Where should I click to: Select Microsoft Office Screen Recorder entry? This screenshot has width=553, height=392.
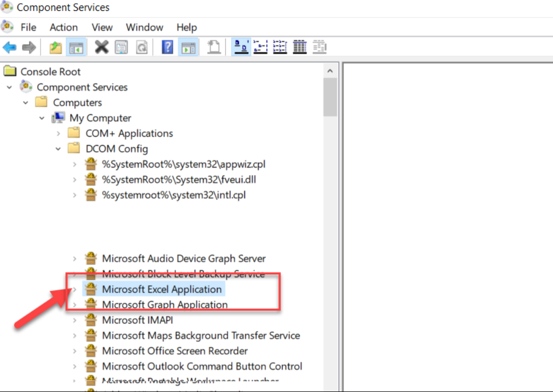(175, 351)
